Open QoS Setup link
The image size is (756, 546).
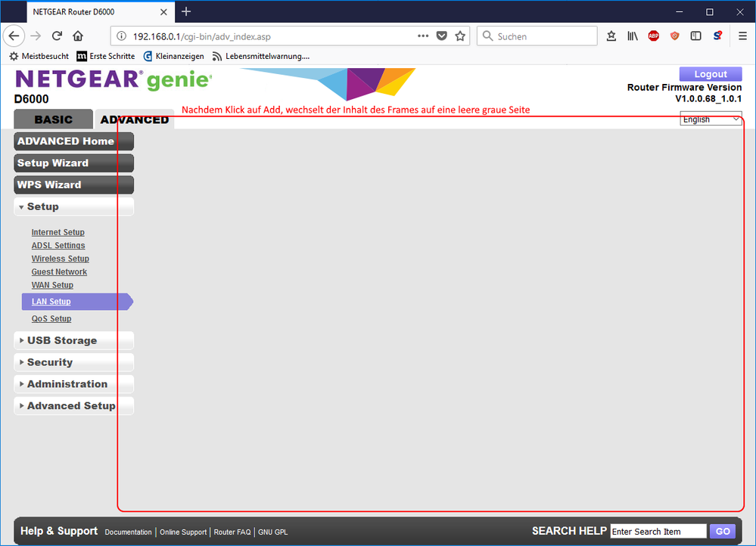[x=51, y=318]
